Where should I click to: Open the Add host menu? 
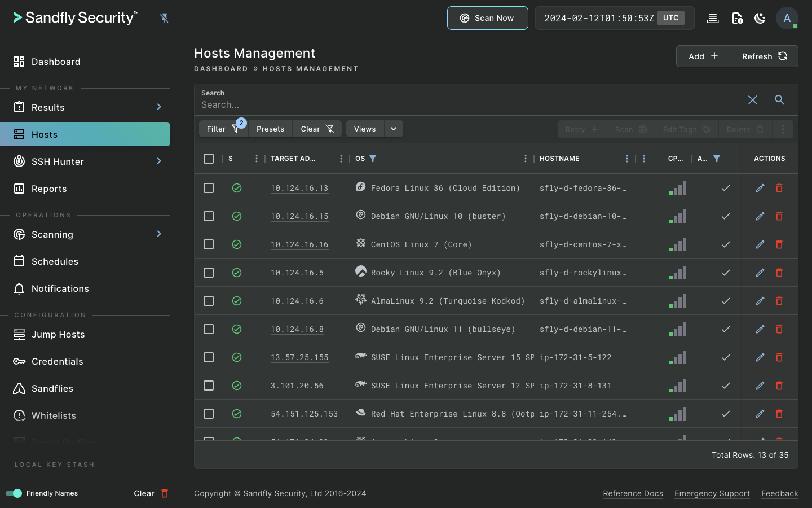[x=703, y=56]
